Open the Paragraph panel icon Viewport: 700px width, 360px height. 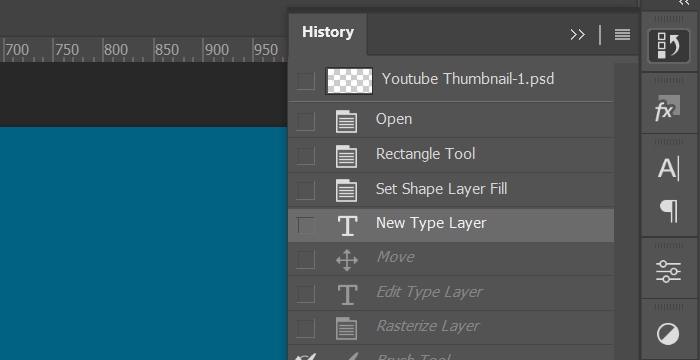[669, 211]
